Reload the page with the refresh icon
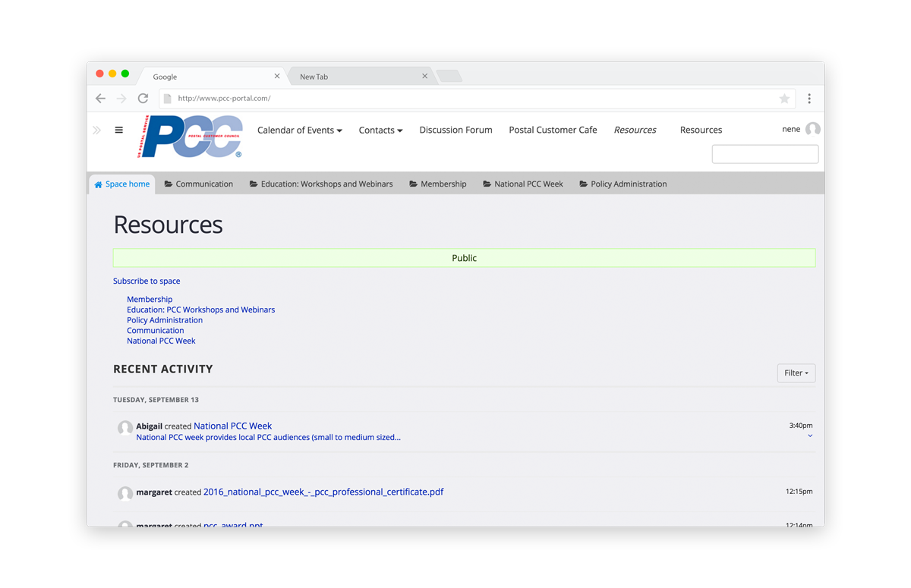This screenshot has width=911, height=588. 143,99
